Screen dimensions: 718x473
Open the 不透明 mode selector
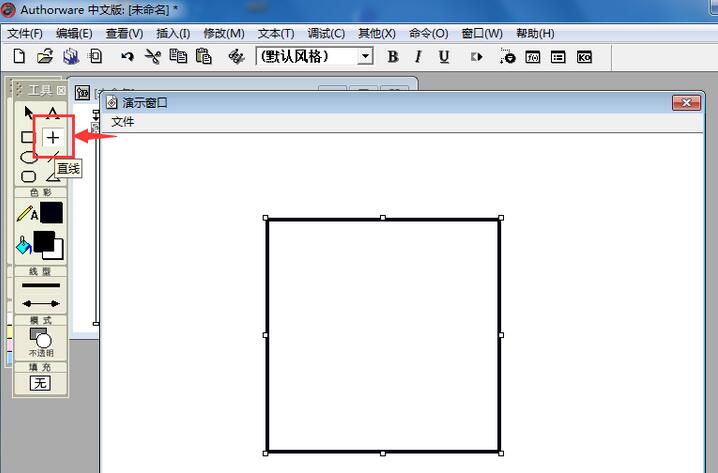(41, 342)
